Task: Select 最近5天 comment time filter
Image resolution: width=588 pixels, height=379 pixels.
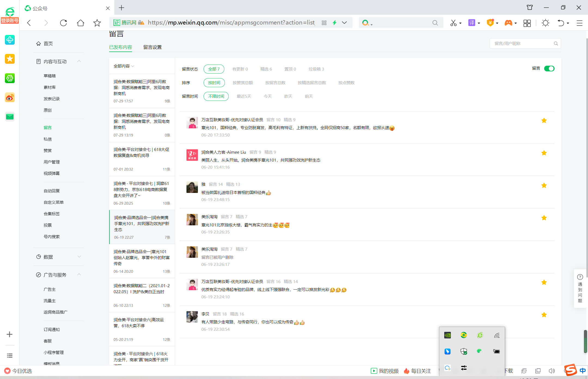Action: pyautogui.click(x=244, y=96)
